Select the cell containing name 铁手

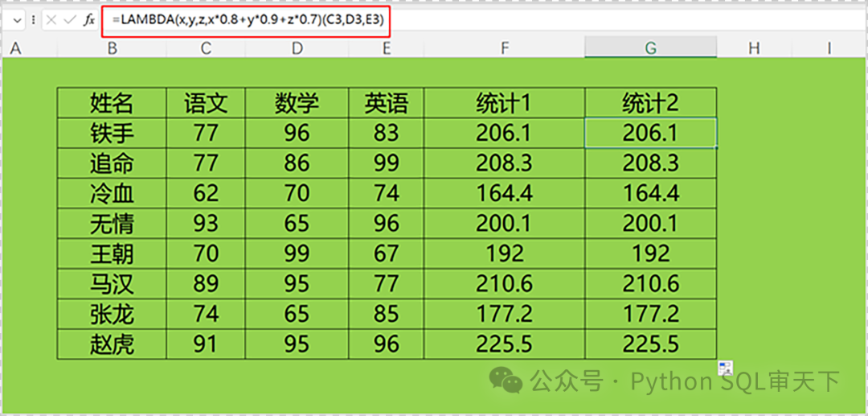[x=112, y=133]
